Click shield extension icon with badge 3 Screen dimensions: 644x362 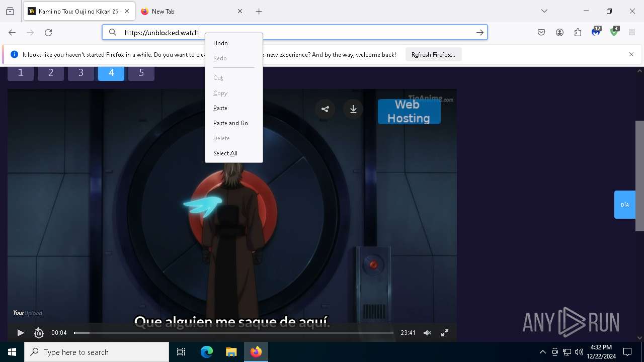pyautogui.click(x=614, y=32)
